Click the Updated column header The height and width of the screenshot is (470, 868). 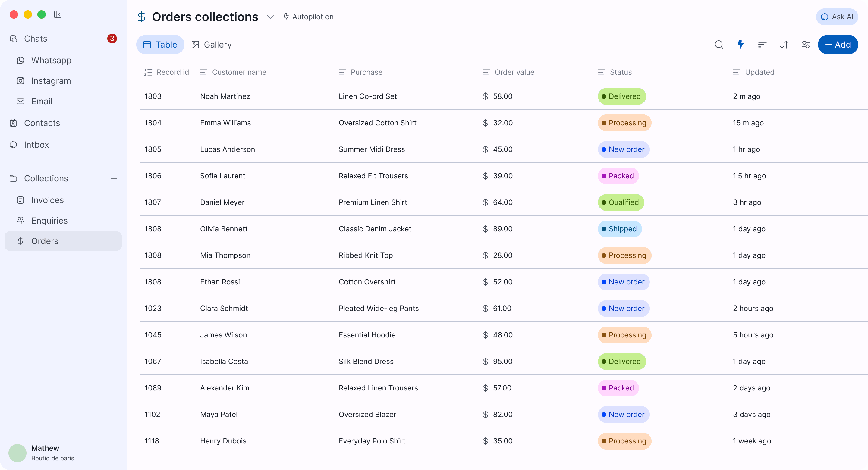753,72
